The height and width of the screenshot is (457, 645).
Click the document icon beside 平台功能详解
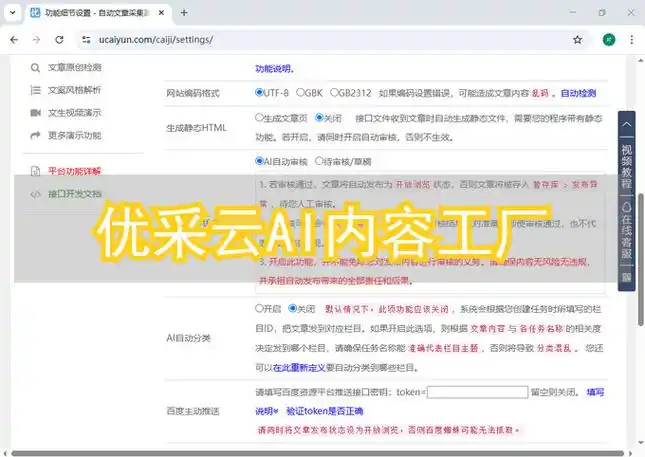tap(36, 171)
